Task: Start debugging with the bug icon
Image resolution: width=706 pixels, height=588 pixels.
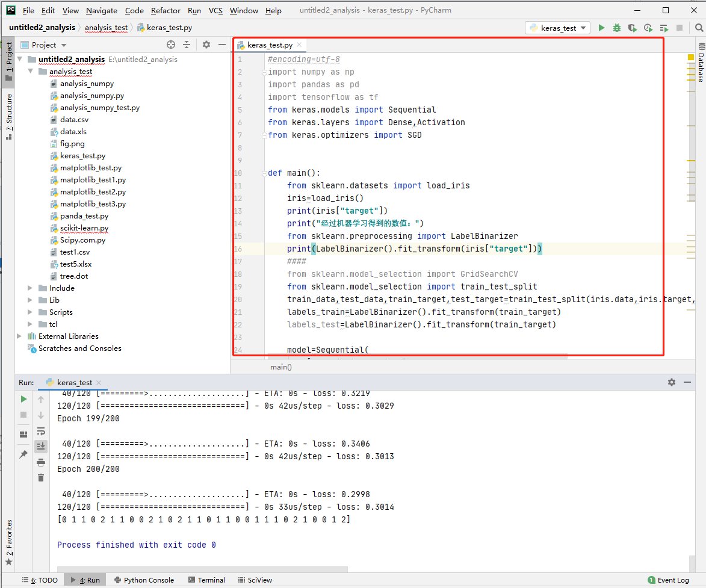Action: point(617,28)
